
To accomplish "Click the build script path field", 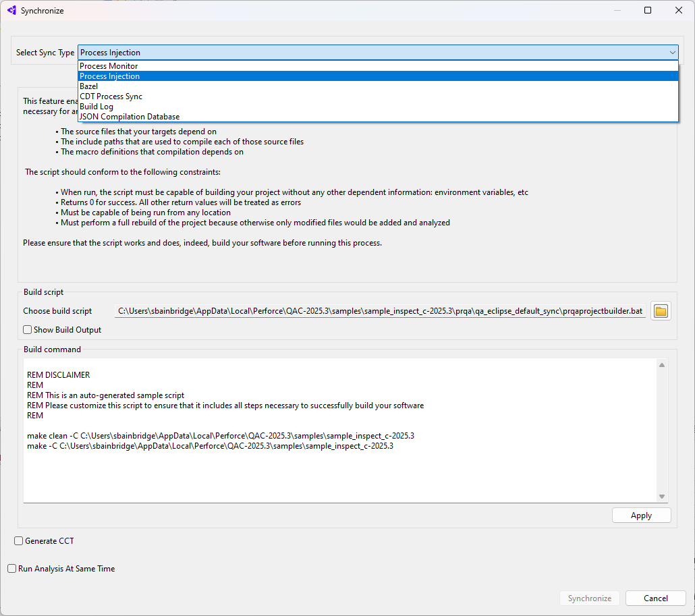I will pos(381,311).
